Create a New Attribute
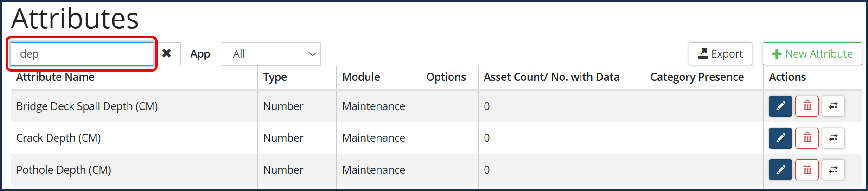The width and height of the screenshot is (868, 191). coord(812,54)
